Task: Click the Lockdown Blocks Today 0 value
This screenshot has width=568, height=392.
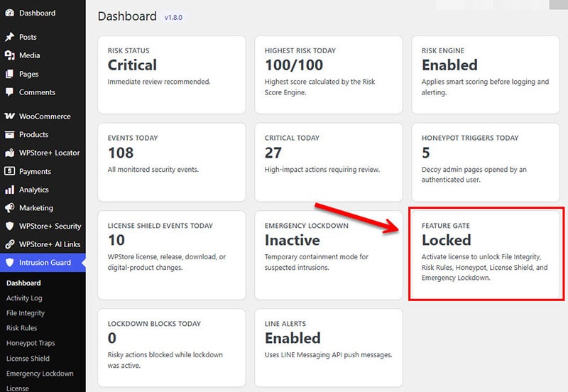Action: 112,338
